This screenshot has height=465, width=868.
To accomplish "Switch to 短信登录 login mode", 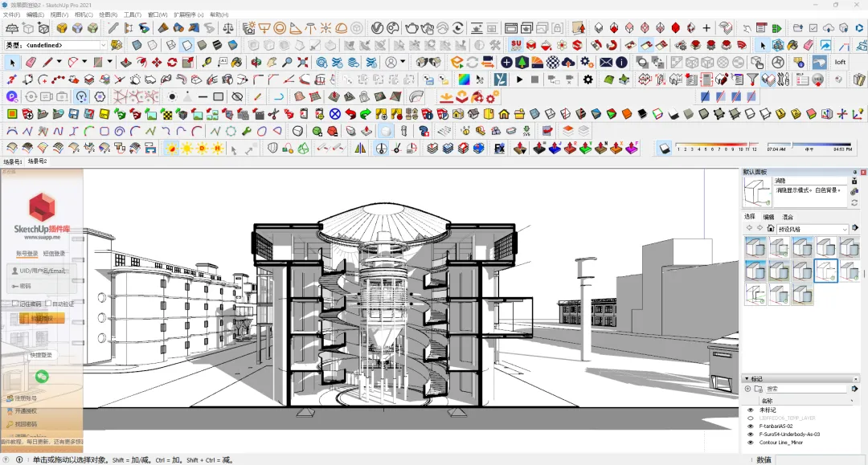I will point(55,253).
